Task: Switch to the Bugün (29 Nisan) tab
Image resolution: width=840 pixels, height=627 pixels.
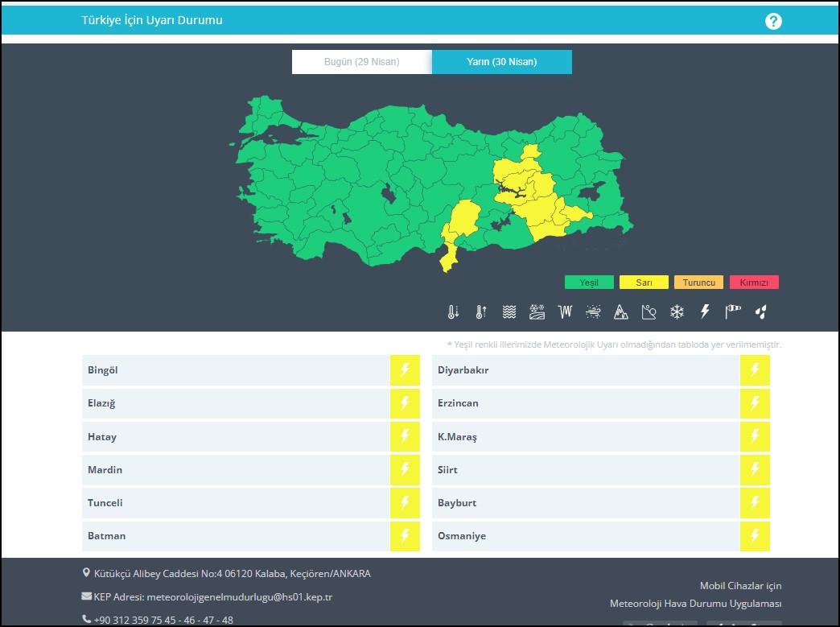Action: pyautogui.click(x=361, y=62)
